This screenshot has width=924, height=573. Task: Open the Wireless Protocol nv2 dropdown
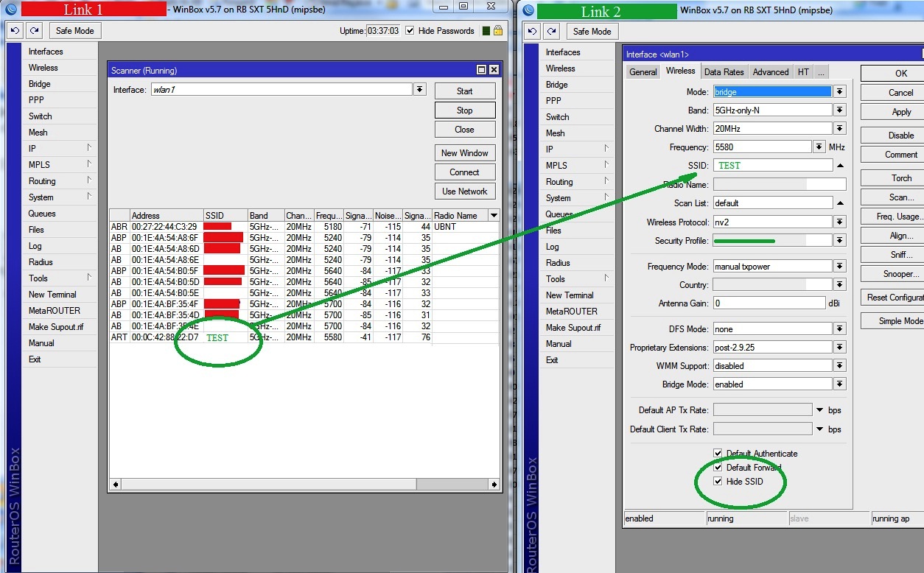840,222
